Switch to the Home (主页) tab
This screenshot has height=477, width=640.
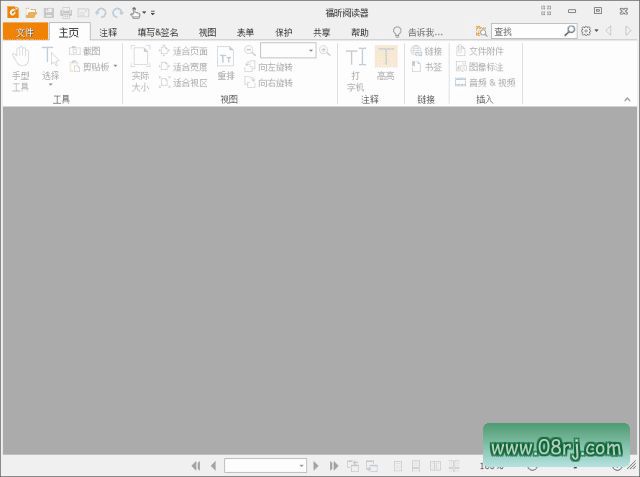click(x=69, y=32)
